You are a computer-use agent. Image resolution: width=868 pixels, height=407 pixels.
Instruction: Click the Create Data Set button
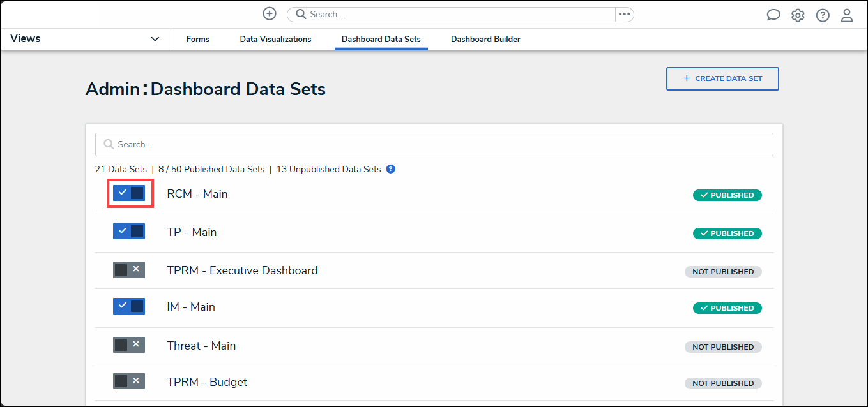click(x=722, y=78)
